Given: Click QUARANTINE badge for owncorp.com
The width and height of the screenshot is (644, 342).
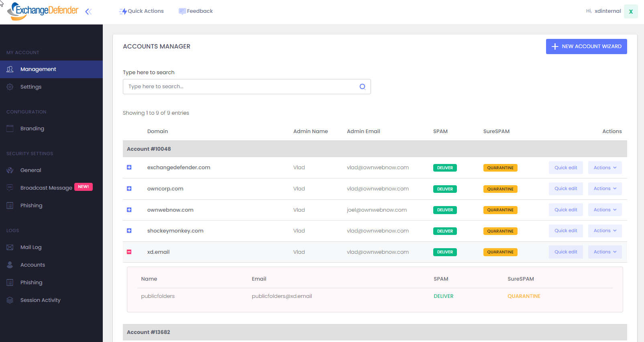Looking at the screenshot, I should (500, 189).
